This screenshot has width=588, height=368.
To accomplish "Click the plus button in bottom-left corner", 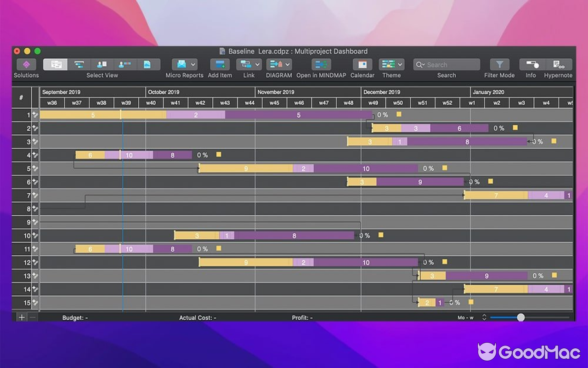I will [22, 317].
